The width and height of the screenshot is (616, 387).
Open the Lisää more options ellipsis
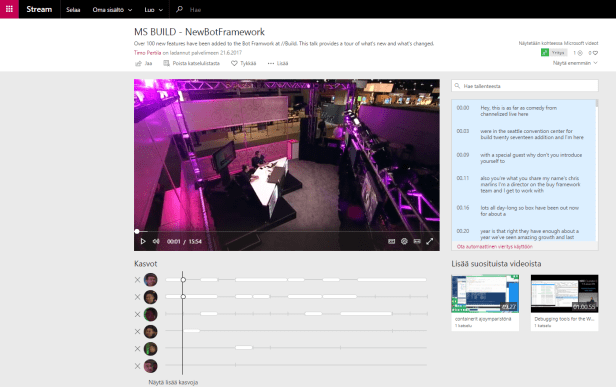tap(278, 63)
